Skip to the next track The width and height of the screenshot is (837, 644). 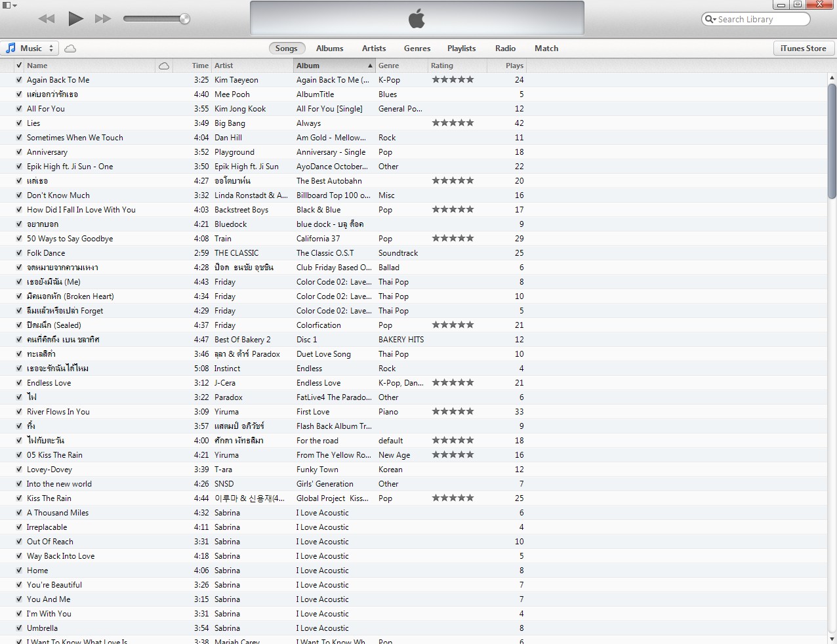(103, 19)
